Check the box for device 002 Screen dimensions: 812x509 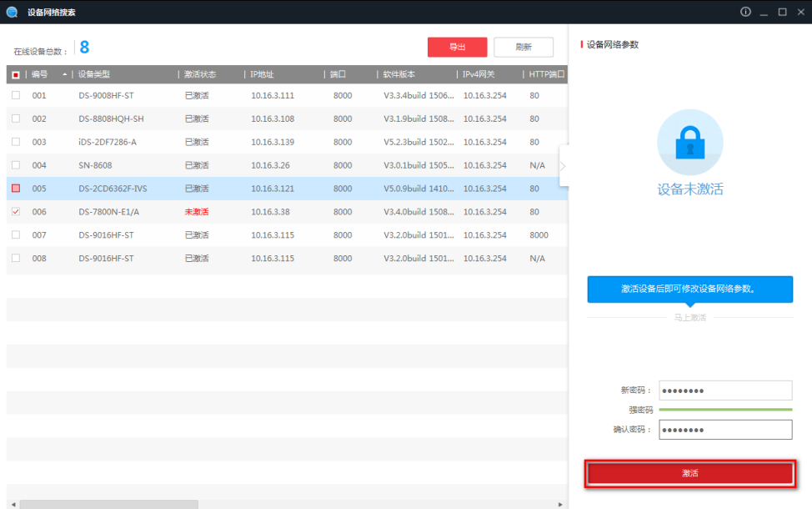pyautogui.click(x=16, y=118)
